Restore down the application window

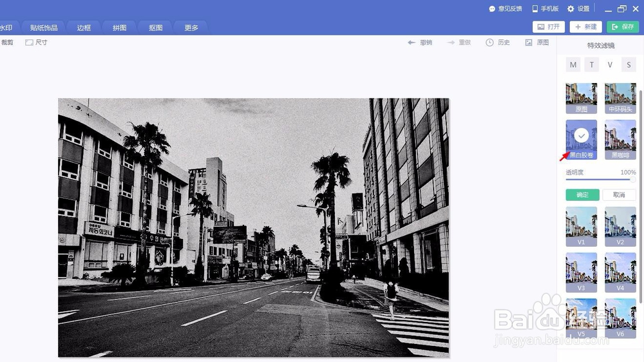click(x=622, y=8)
